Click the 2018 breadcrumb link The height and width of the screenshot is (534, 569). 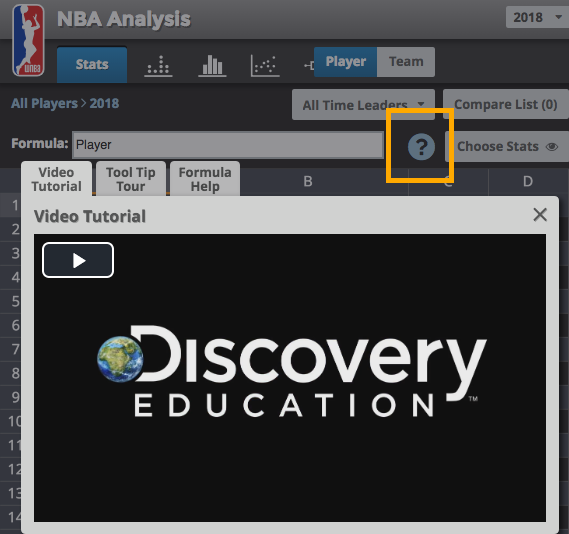[105, 103]
